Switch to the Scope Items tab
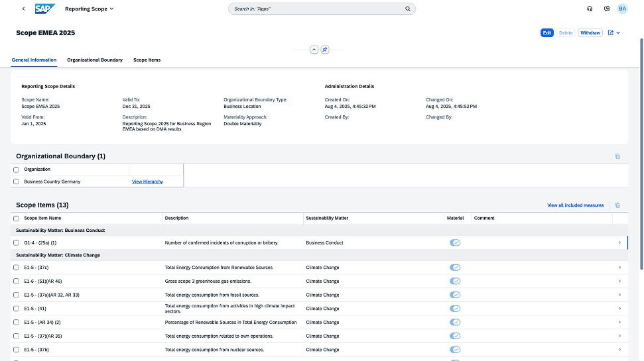The height and width of the screenshot is (361, 644). tap(147, 60)
